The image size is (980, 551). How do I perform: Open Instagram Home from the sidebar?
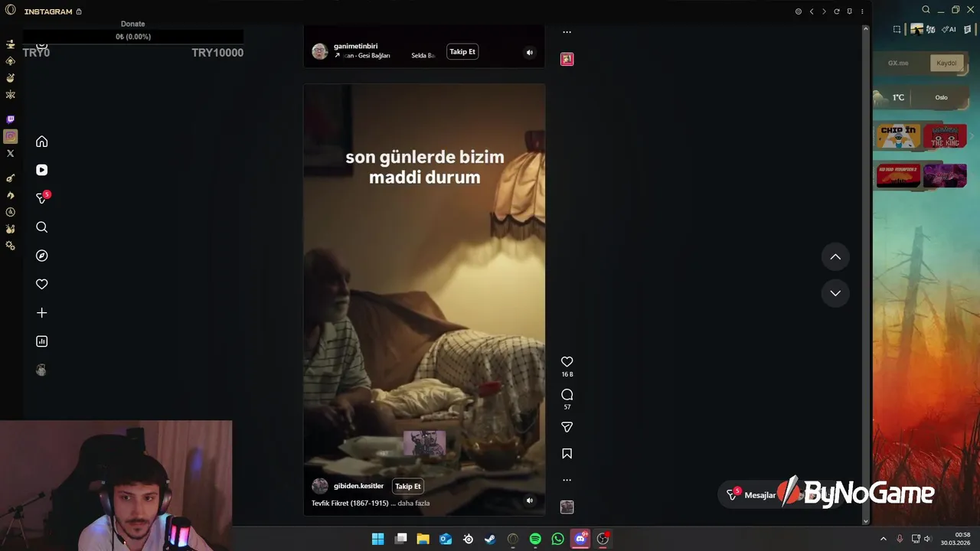point(42,142)
